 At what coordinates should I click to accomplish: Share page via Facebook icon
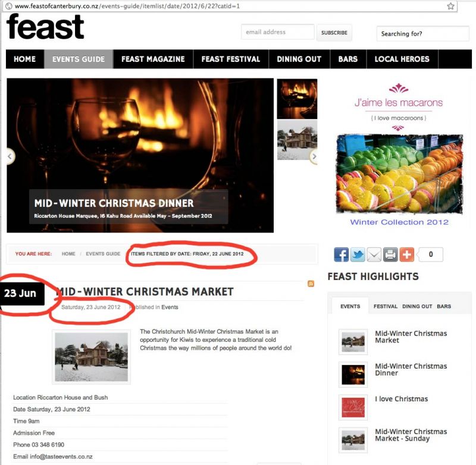coord(341,254)
